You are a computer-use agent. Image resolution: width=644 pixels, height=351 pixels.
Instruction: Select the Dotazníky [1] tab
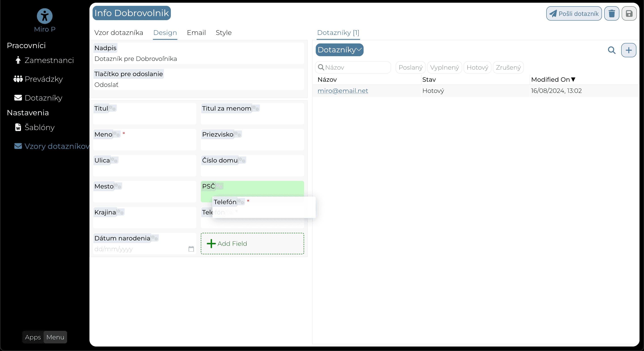pos(338,33)
